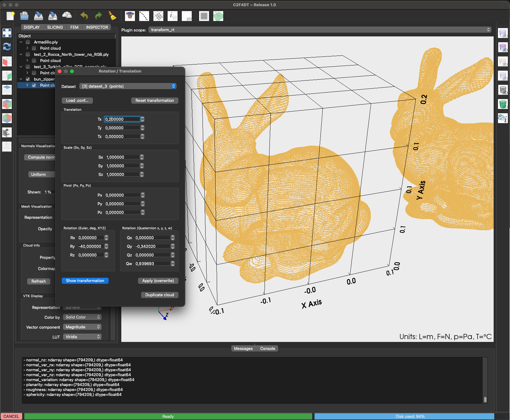Select the red-face cube view icon
510x420 pixels.
[x=7, y=61]
